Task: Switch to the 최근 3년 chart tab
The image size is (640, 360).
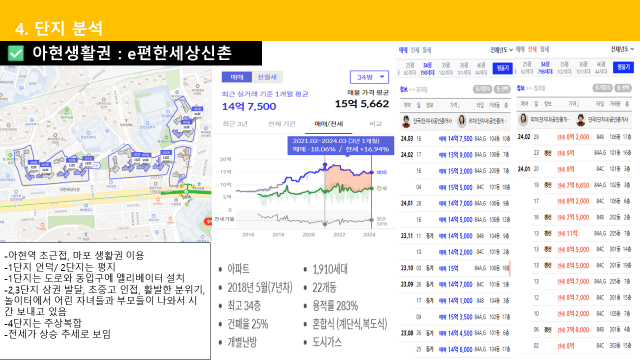Action: [235, 124]
